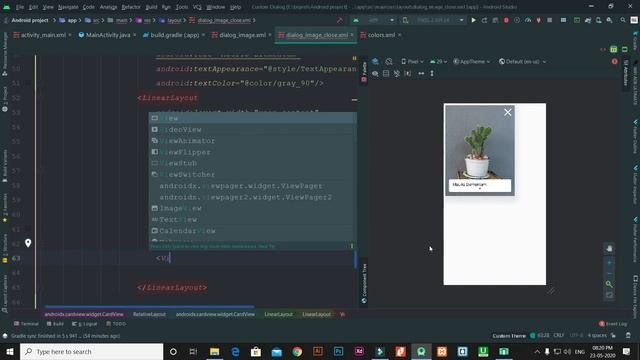
Task: Run the app with the green play icon
Action: 473,20
